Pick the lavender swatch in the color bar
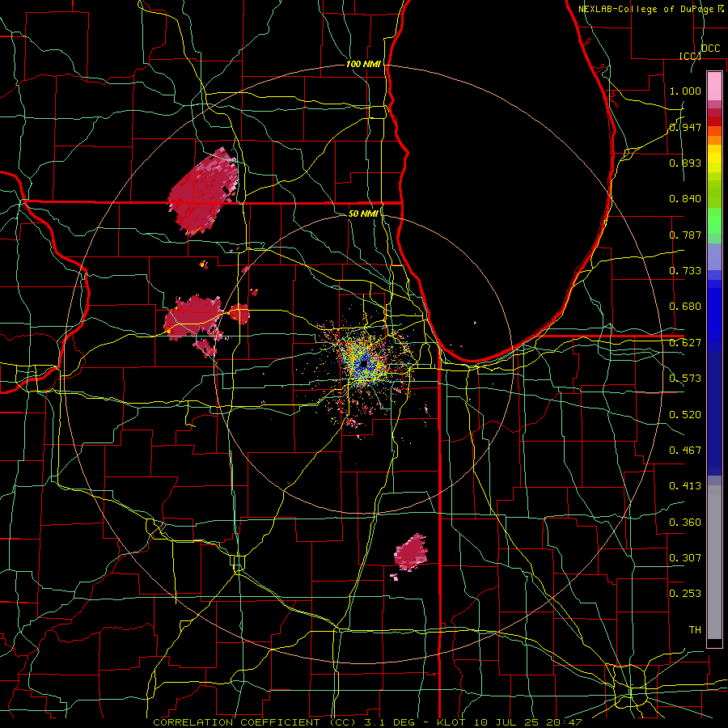 point(714,256)
